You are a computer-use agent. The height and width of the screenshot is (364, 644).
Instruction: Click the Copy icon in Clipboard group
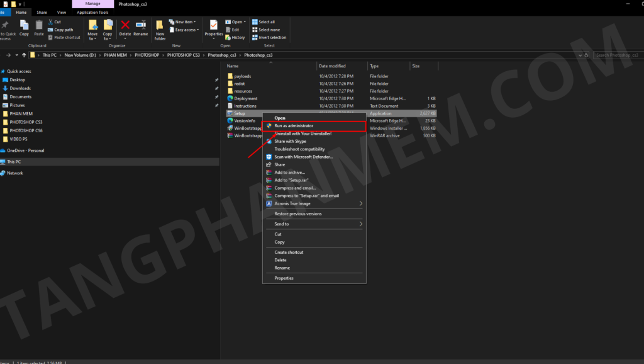point(24,28)
